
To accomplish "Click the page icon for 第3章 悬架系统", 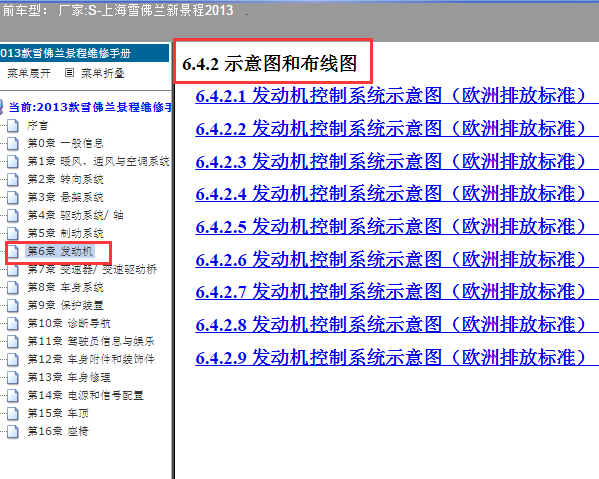I will click(13, 197).
